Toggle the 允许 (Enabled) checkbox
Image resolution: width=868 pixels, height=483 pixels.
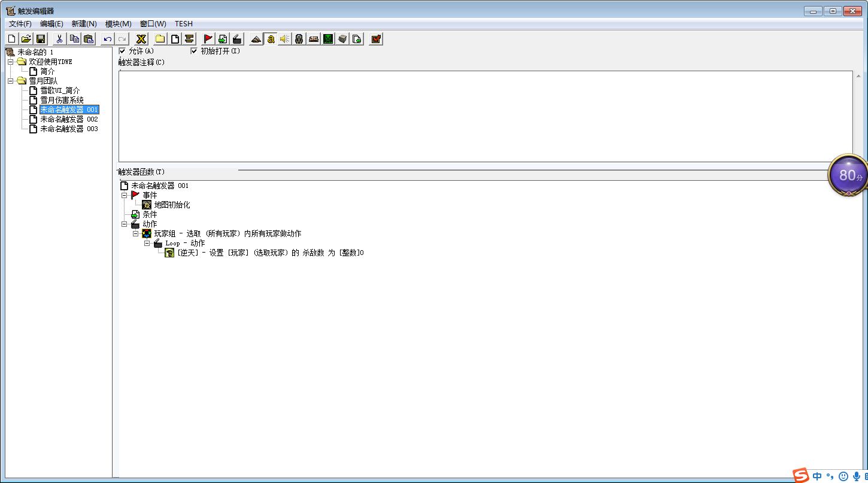tap(123, 51)
